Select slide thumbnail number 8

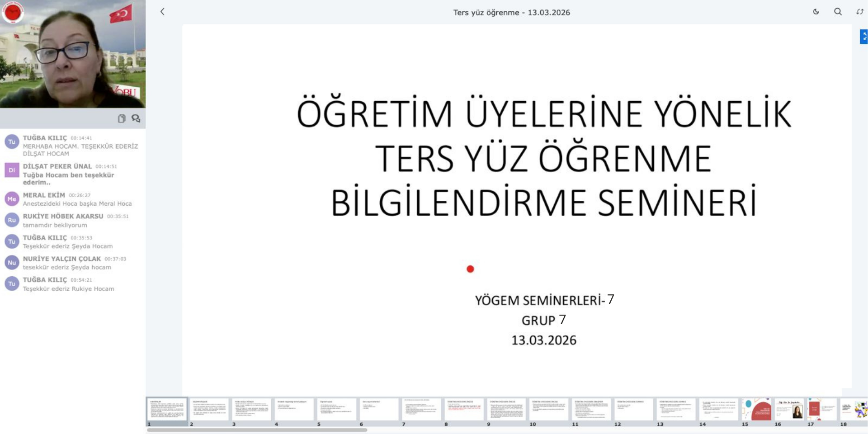(464, 410)
